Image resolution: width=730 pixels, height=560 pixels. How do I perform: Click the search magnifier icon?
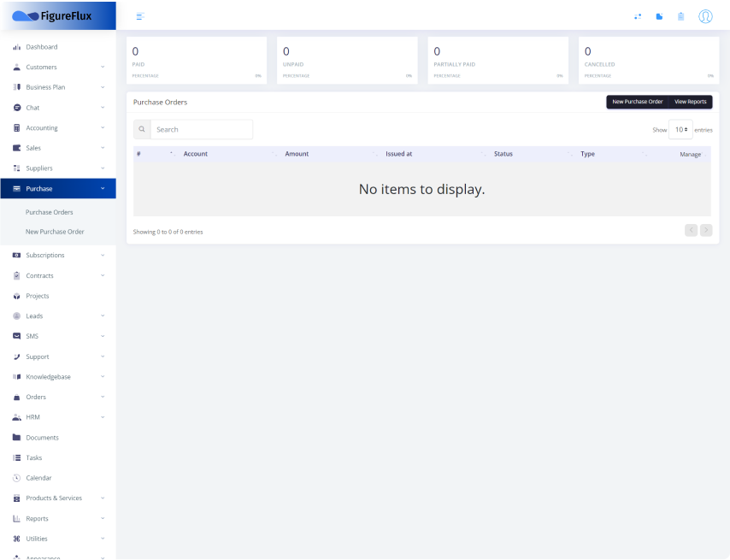tap(142, 129)
